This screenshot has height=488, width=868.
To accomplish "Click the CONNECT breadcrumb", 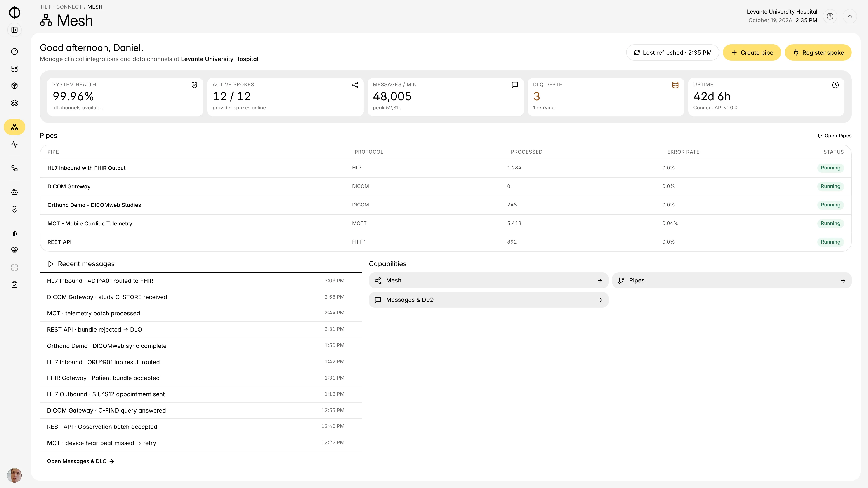I will point(69,7).
